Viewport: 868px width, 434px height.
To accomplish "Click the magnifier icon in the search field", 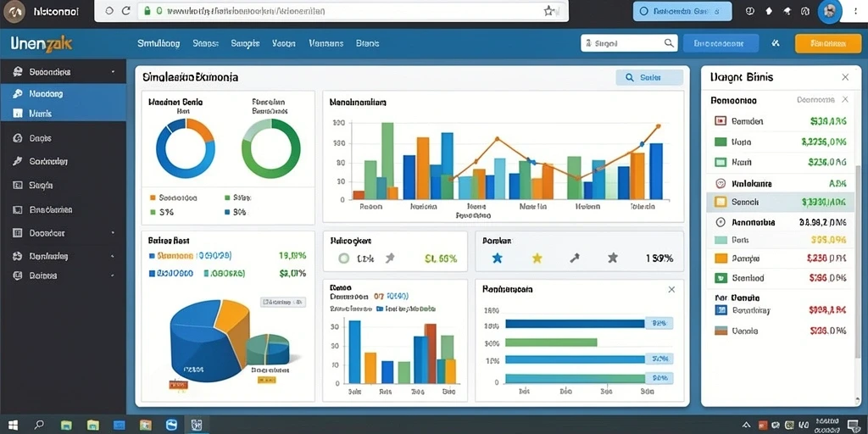I will click(669, 42).
